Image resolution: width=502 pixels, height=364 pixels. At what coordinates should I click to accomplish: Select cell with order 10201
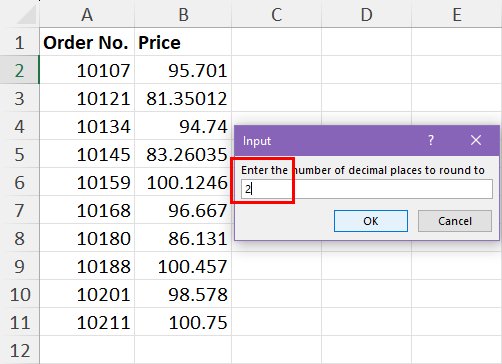(x=87, y=294)
